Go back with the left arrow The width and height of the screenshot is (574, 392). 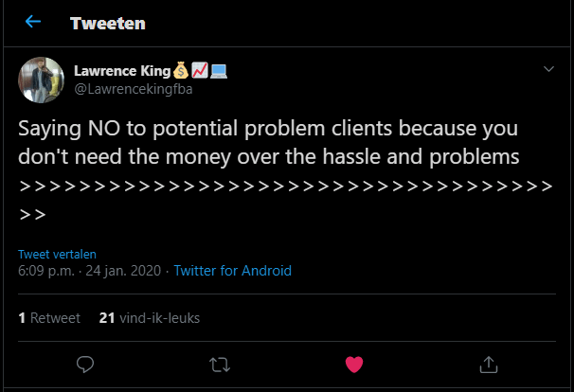(x=33, y=22)
